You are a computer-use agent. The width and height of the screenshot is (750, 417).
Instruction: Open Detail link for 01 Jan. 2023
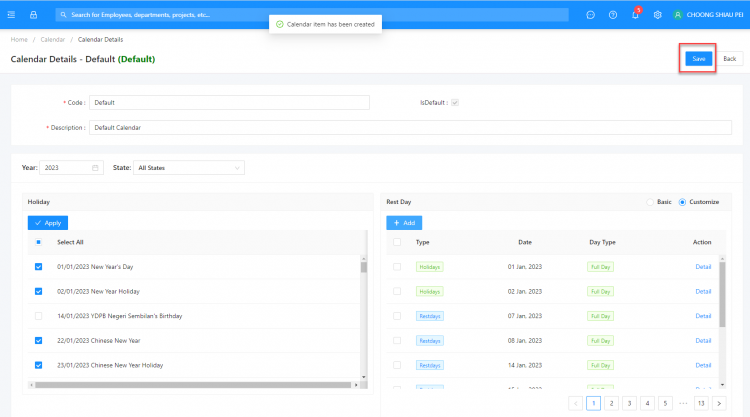point(703,267)
